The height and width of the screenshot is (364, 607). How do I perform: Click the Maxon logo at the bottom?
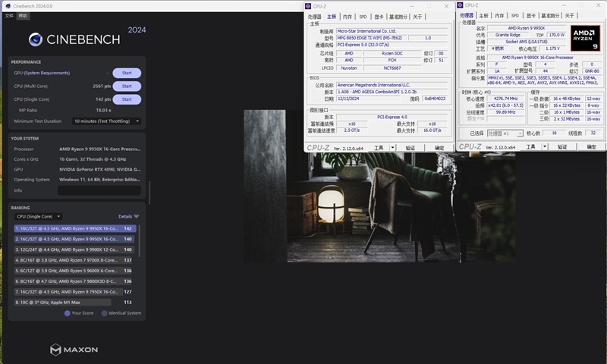pos(74,350)
